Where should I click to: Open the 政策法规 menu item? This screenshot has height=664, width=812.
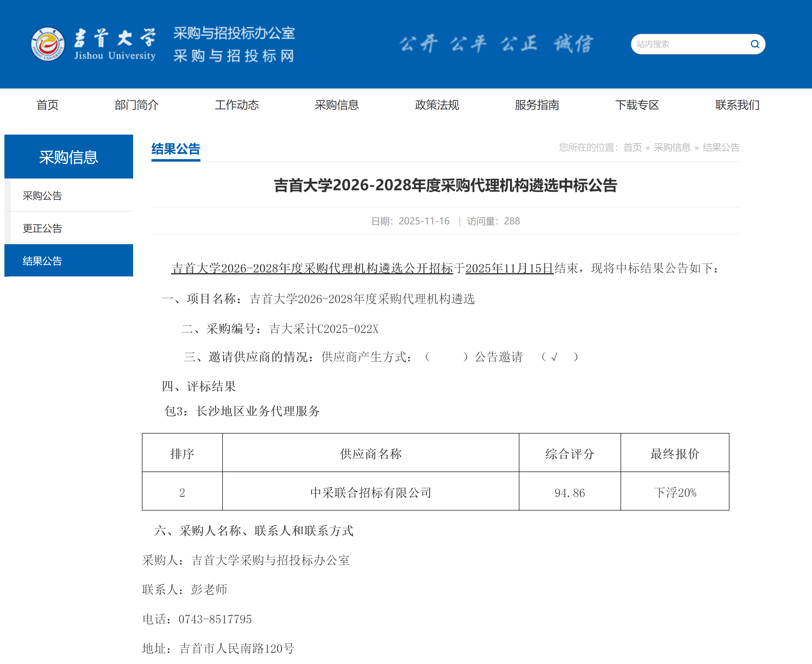coord(437,105)
